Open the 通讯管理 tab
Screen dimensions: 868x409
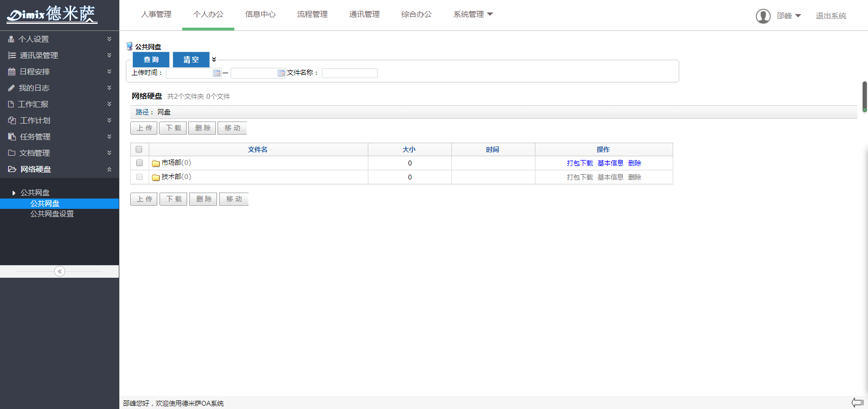point(365,15)
